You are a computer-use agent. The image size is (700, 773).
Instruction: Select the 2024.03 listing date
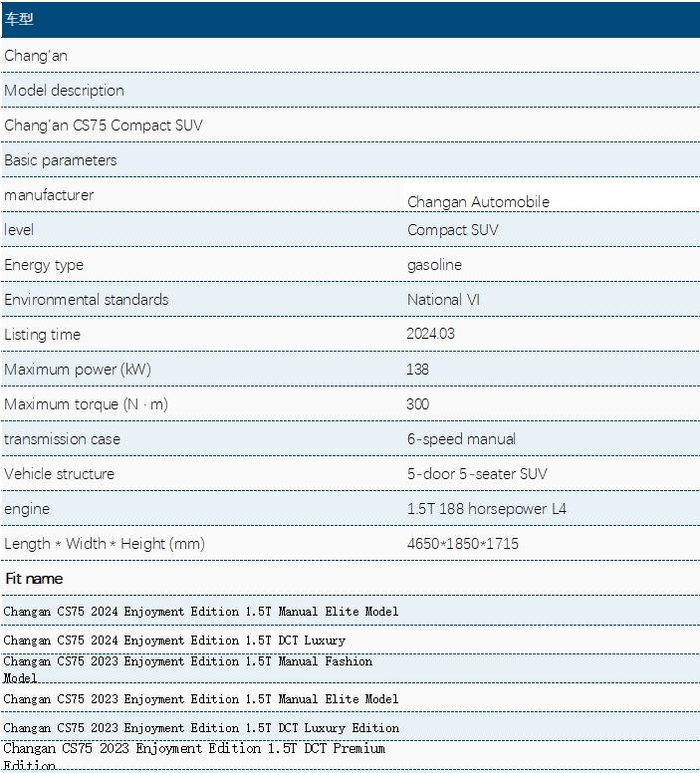click(430, 334)
